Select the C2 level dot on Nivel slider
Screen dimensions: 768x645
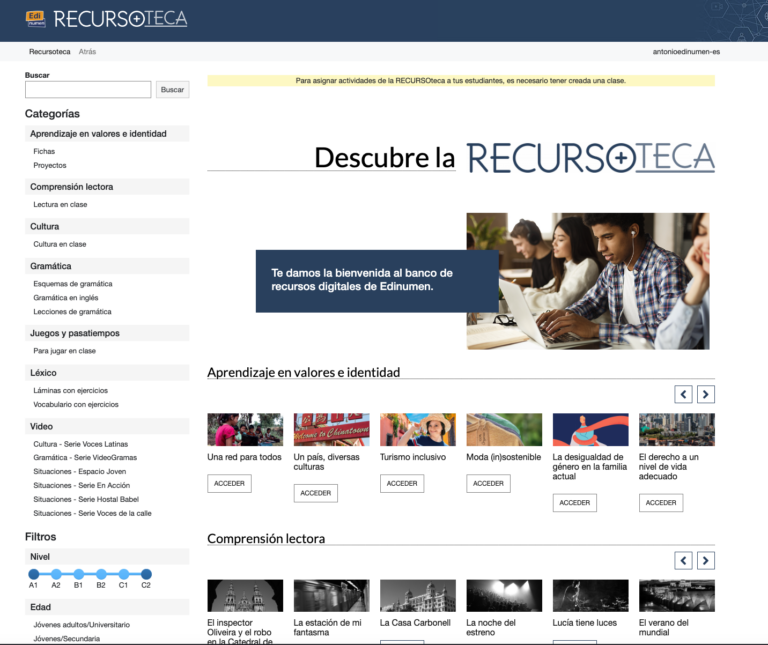click(146, 574)
